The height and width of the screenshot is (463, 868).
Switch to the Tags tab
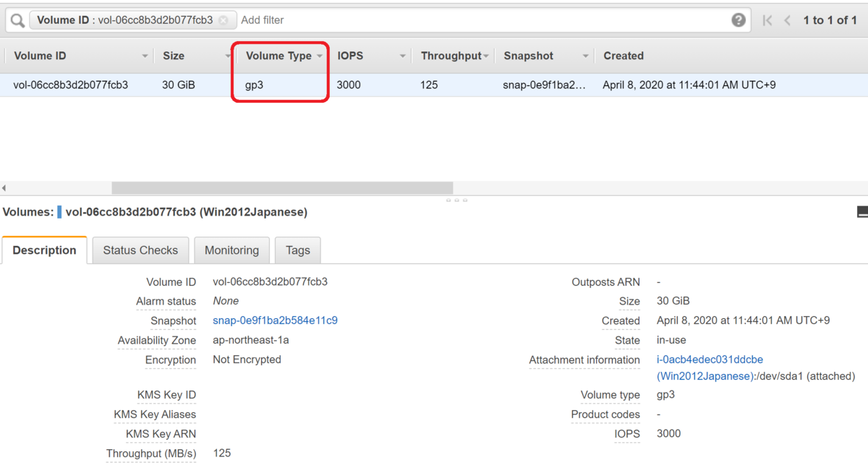point(297,250)
